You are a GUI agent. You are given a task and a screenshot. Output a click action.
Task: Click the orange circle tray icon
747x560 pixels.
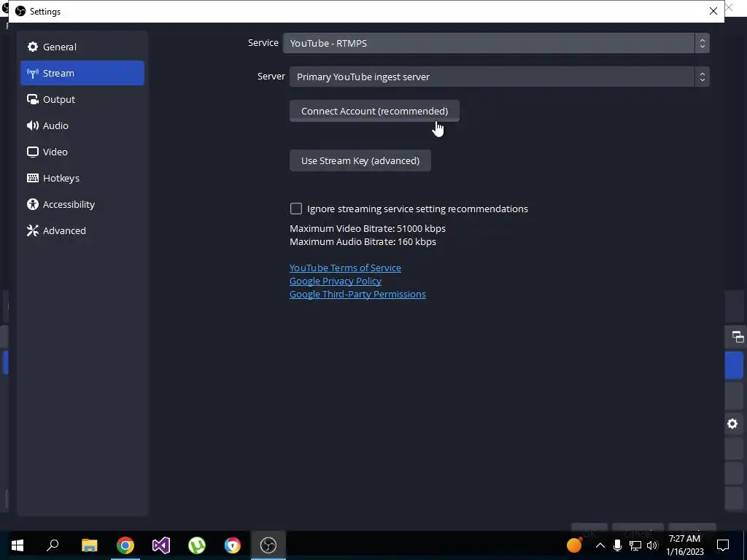[574, 545]
